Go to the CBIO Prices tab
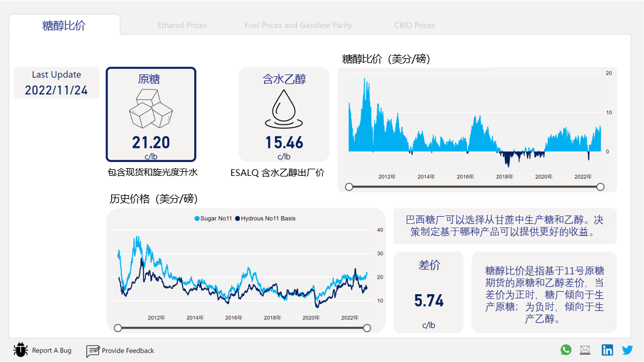 [x=415, y=25]
